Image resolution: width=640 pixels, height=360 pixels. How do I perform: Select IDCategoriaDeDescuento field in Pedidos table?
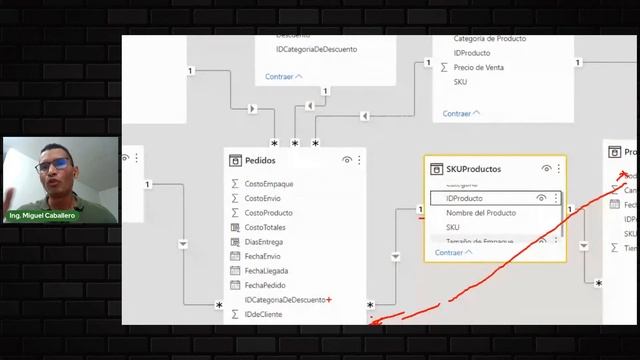click(285, 300)
